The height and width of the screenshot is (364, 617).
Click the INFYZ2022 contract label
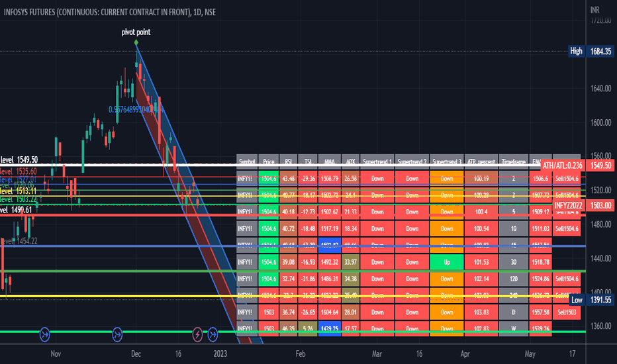[x=568, y=205]
